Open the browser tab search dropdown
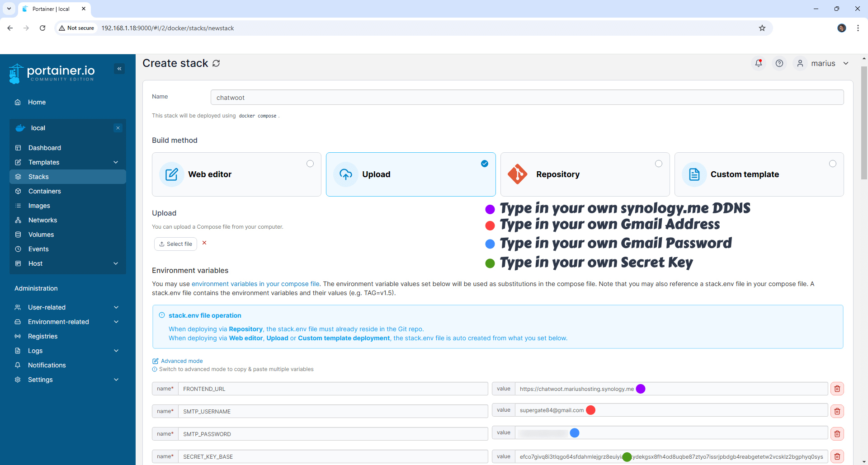The width and height of the screenshot is (868, 465). pos(9,9)
